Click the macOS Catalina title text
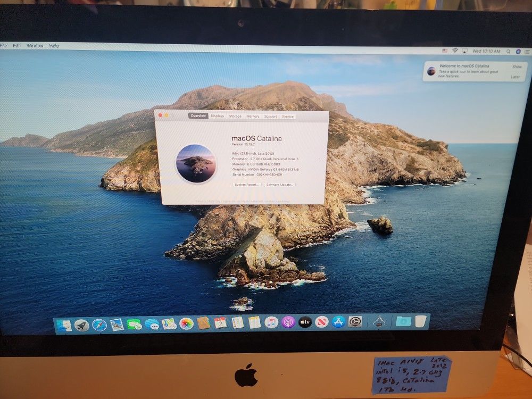The image size is (532, 399). click(x=256, y=138)
